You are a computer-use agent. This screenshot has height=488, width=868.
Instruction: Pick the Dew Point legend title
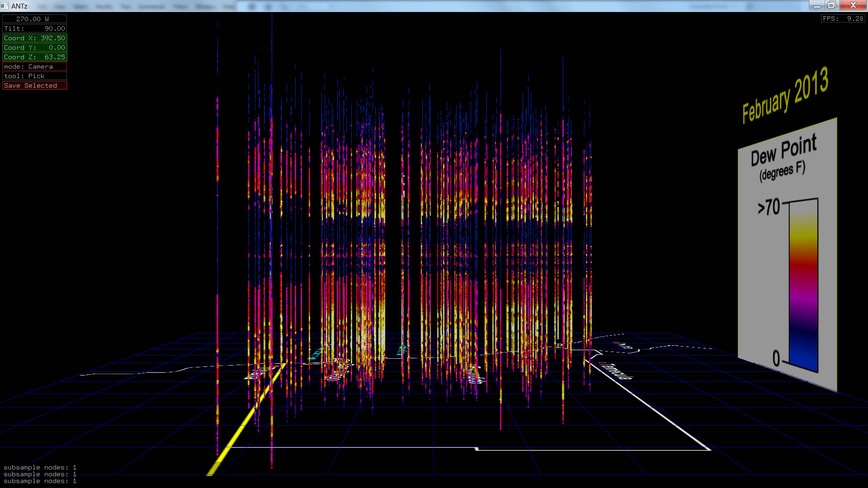tap(783, 151)
